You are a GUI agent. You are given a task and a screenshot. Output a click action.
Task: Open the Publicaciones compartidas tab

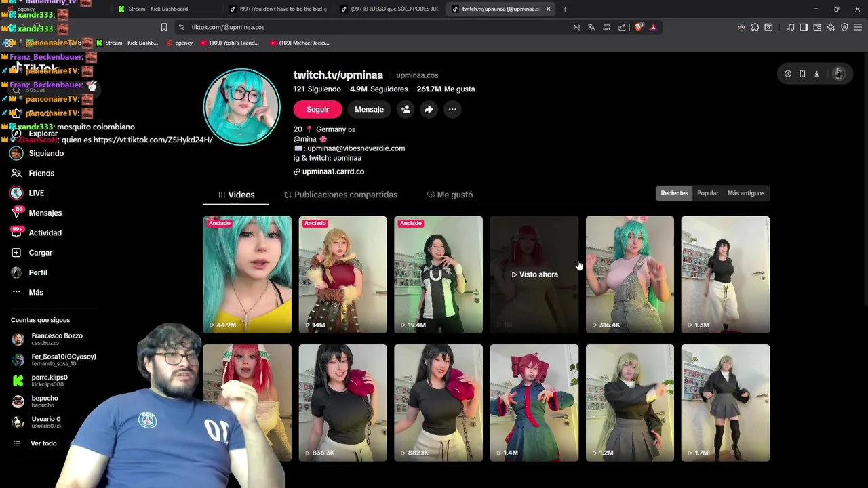pos(340,195)
